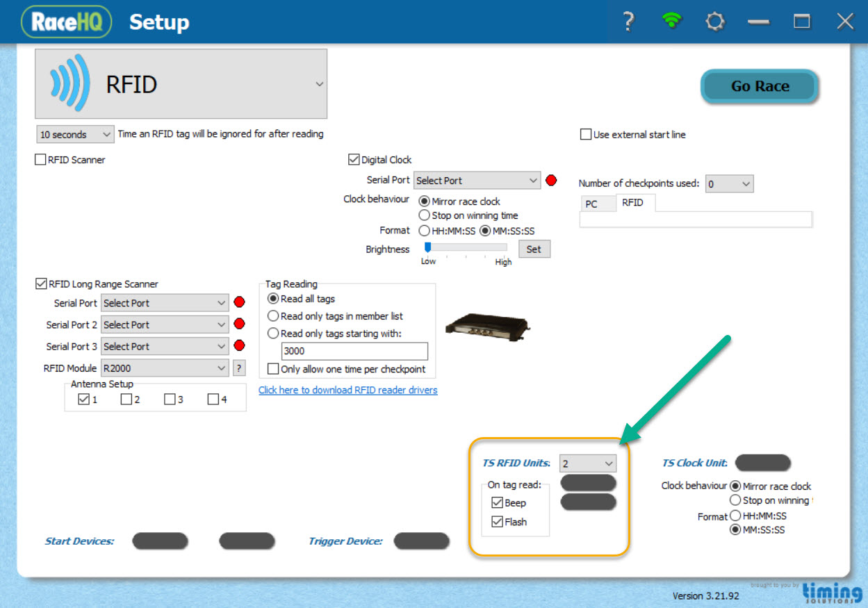Enable Antenna 4 checkbox
The image size is (868, 608).
[213, 400]
